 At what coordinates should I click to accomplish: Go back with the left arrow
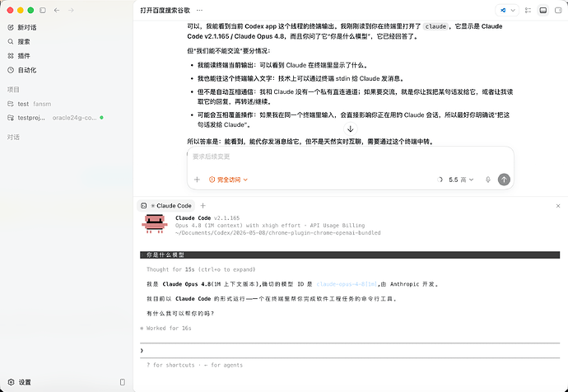57,10
